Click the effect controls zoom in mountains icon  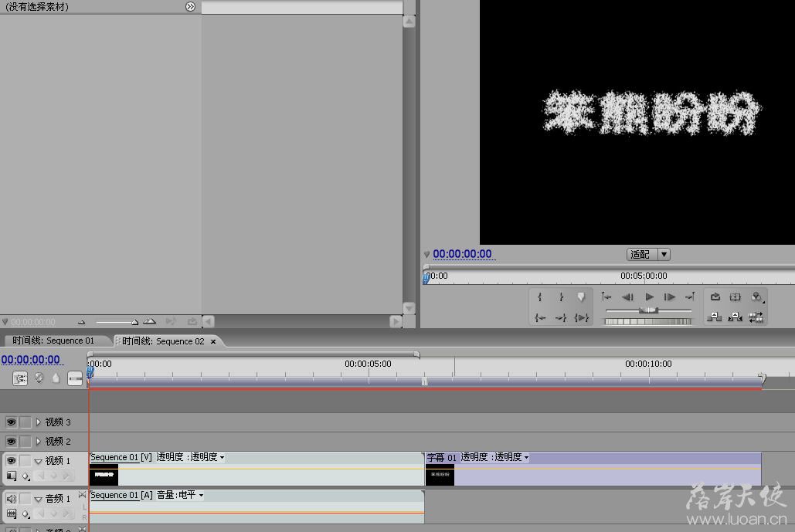pos(149,321)
